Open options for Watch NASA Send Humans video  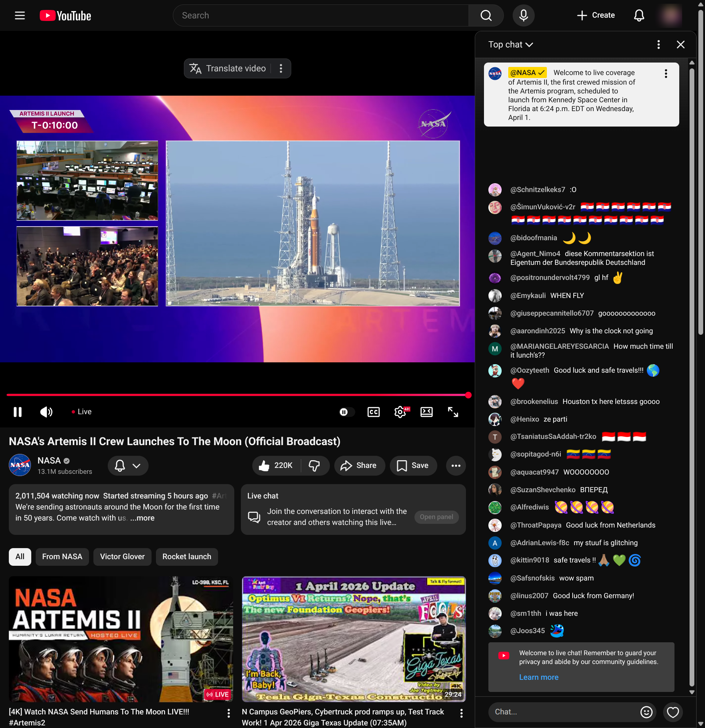coord(228,713)
